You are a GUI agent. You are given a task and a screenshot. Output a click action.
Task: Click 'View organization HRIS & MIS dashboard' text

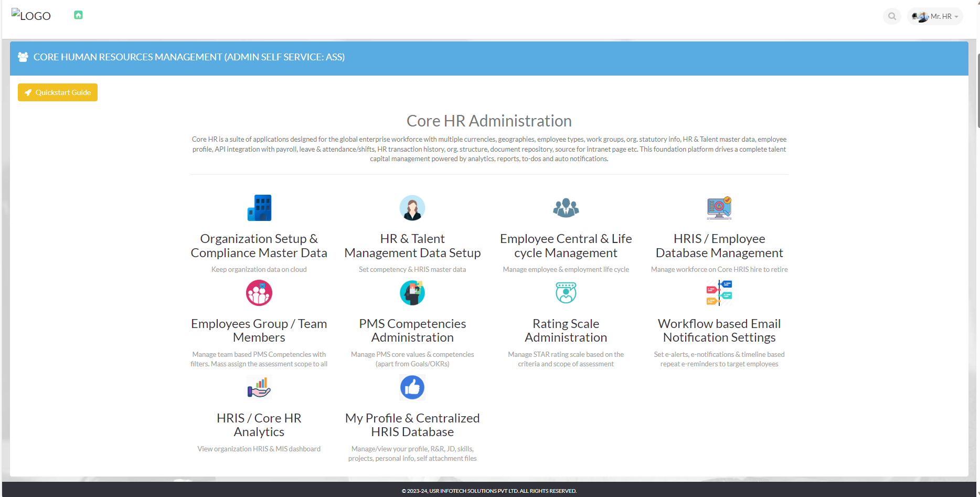coord(259,449)
